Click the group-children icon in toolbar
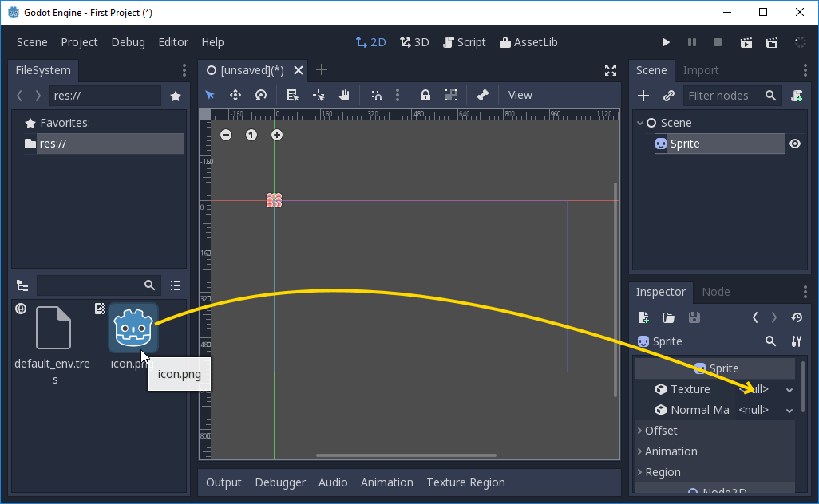 point(451,95)
